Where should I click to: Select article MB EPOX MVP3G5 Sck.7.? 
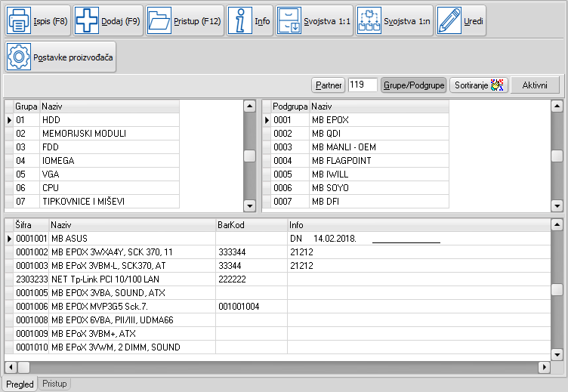click(278, 307)
